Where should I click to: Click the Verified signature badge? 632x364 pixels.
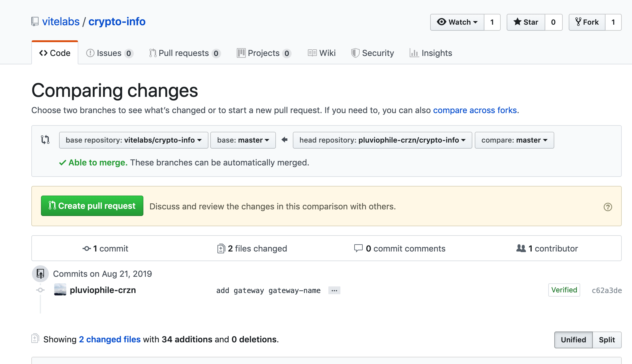point(564,290)
